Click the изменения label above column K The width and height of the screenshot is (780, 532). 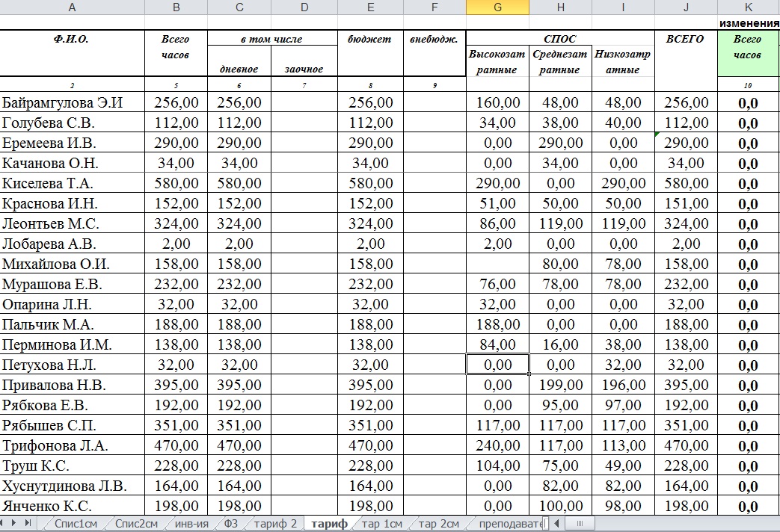[x=749, y=23]
